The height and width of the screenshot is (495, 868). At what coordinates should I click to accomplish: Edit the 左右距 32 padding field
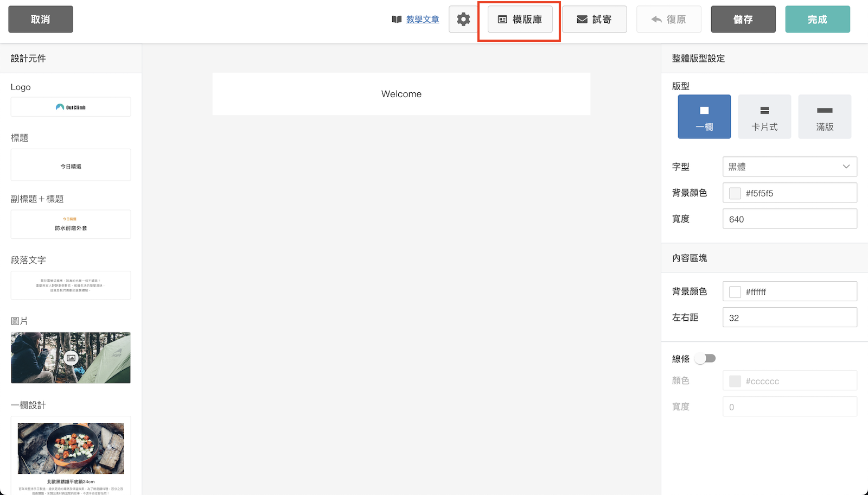click(x=789, y=318)
